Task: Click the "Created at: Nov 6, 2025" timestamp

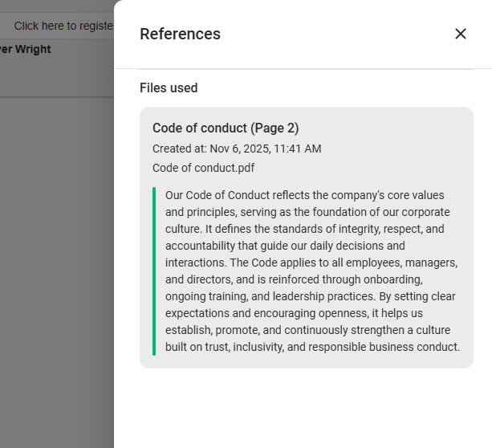Action: [237, 149]
